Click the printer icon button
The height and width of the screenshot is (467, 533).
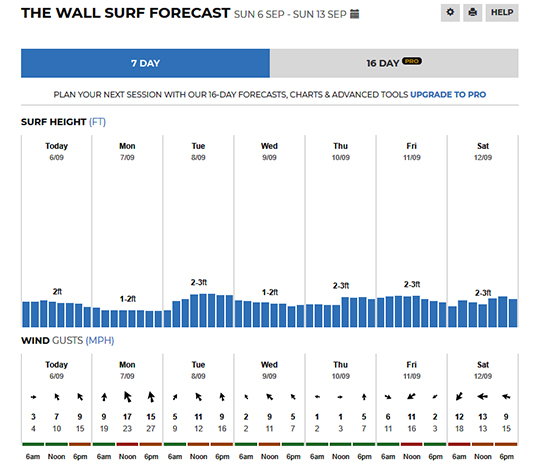click(x=472, y=13)
